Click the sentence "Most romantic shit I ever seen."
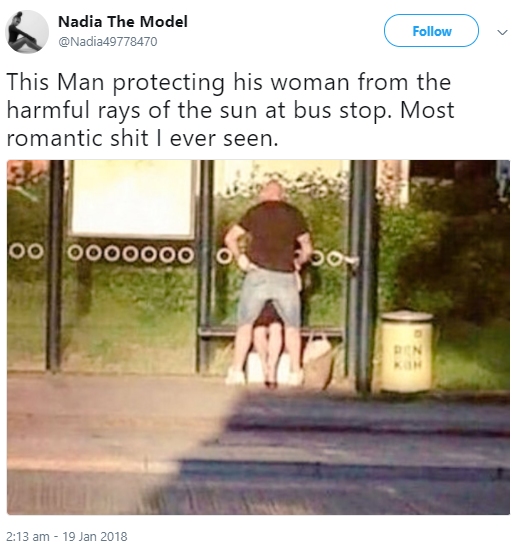Image resolution: width=520 pixels, height=549 pixels. (230, 124)
